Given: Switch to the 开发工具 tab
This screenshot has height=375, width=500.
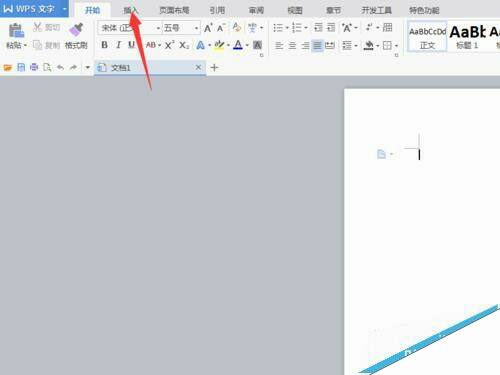Looking at the screenshot, I should (376, 10).
